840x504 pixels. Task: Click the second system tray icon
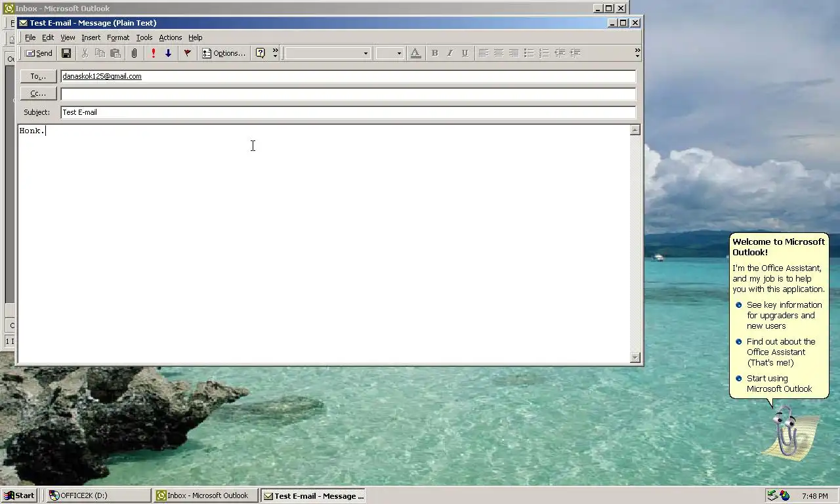785,495
